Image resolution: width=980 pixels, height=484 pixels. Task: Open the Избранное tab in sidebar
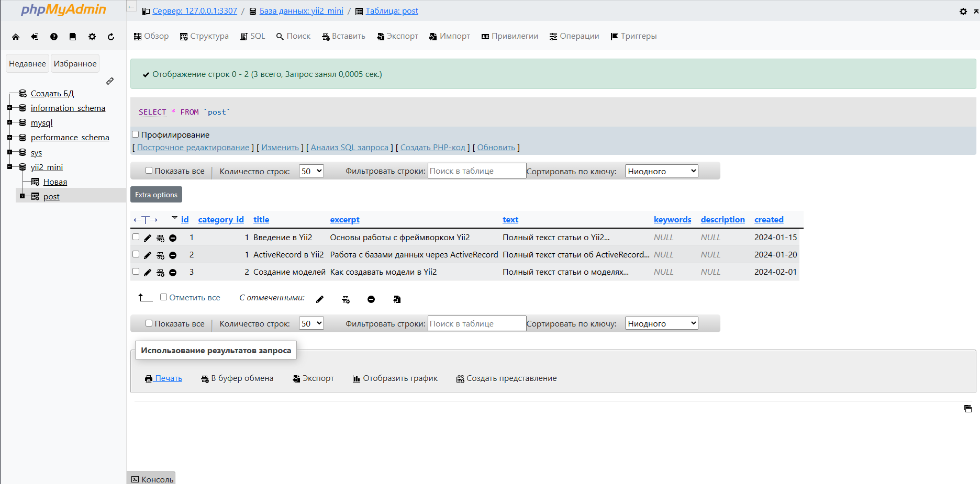click(x=75, y=64)
